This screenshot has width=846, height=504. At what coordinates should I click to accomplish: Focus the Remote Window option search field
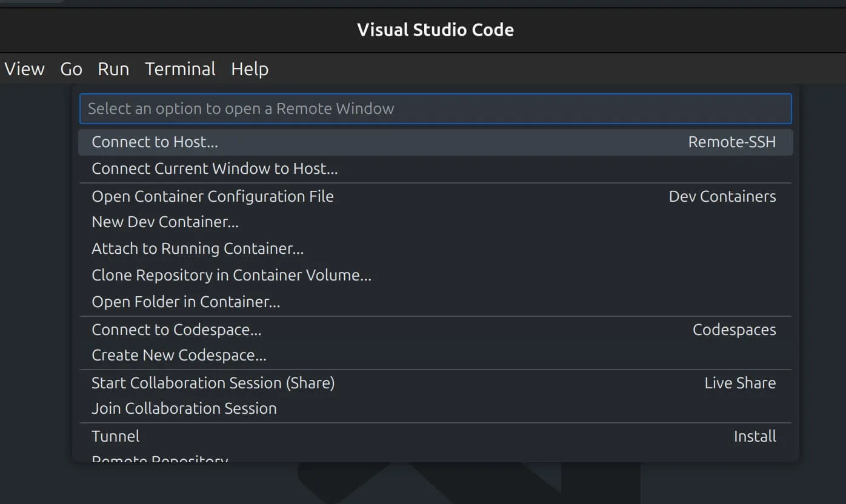[x=435, y=109]
